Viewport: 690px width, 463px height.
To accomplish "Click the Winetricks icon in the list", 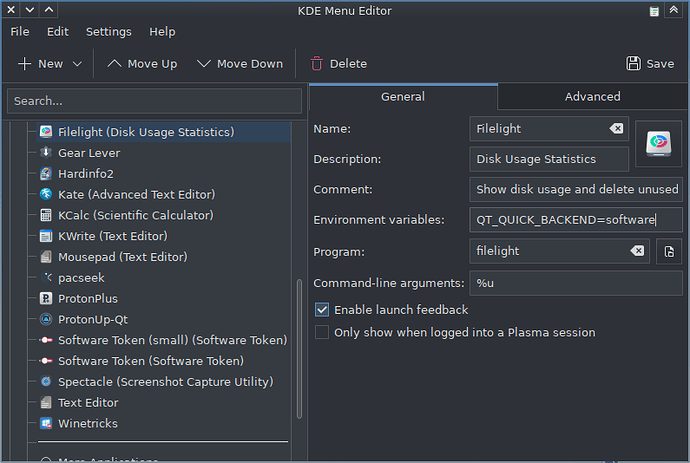I will (46, 423).
